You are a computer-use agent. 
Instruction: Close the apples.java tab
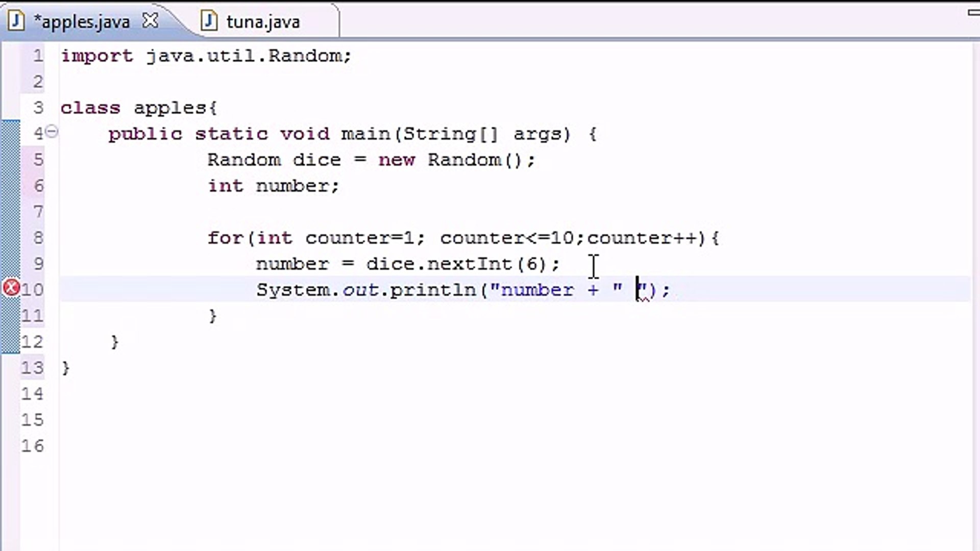click(x=150, y=21)
